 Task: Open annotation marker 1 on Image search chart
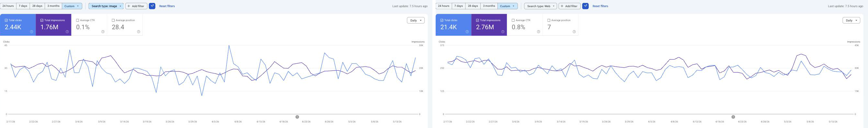pos(297,117)
